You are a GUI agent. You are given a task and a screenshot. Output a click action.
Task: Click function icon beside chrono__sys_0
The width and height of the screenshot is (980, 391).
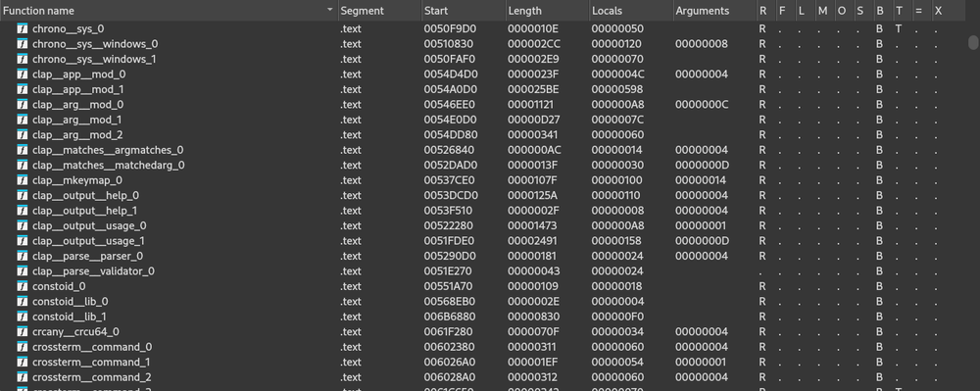click(23, 28)
